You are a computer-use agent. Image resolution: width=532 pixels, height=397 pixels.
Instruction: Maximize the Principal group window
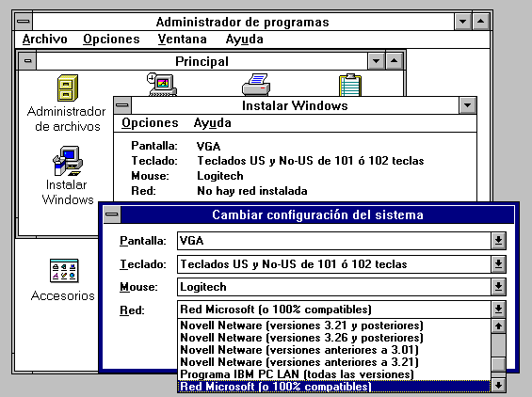(394, 61)
